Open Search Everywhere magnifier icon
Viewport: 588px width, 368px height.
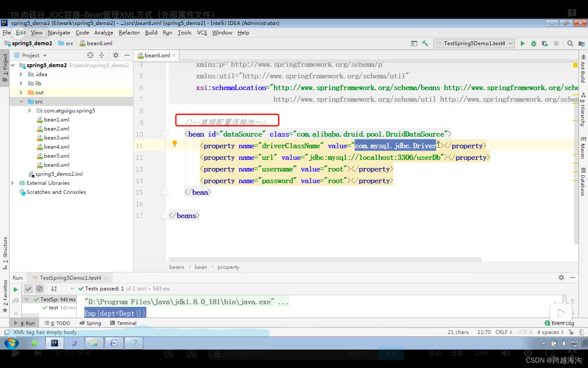point(570,43)
